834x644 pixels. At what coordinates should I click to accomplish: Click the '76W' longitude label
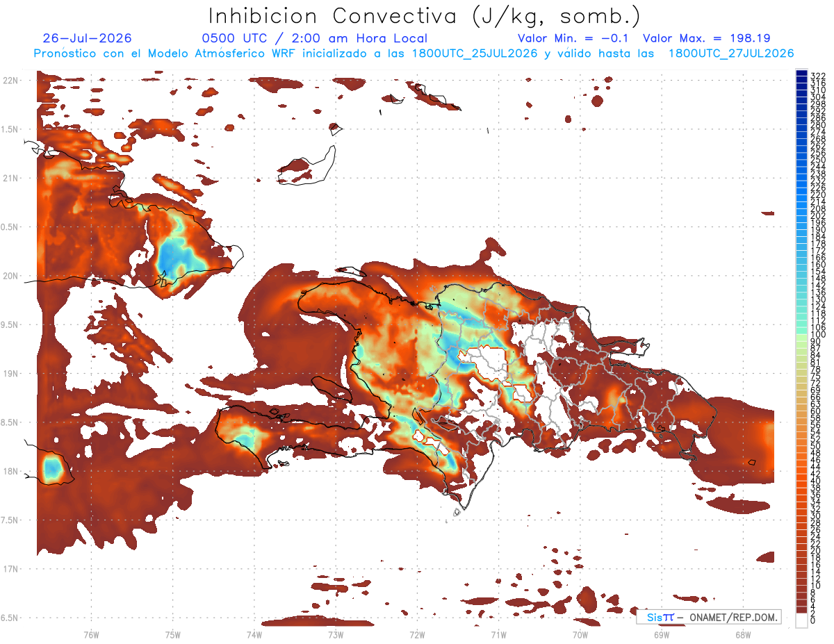point(91,634)
